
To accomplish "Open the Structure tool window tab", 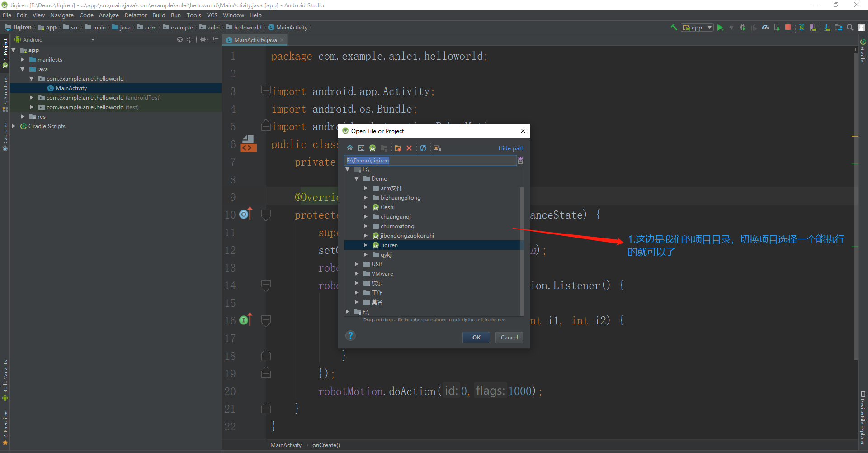I will pyautogui.click(x=5, y=95).
